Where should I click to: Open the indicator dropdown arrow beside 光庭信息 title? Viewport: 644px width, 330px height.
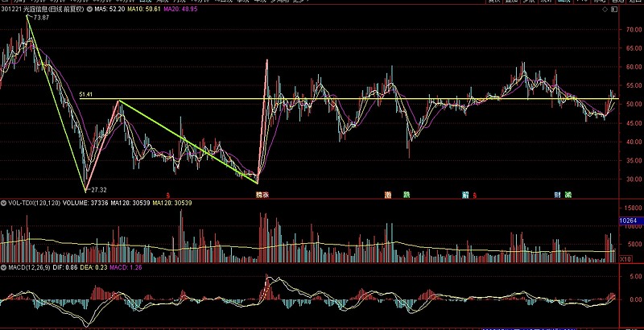pyautogui.click(x=90, y=9)
